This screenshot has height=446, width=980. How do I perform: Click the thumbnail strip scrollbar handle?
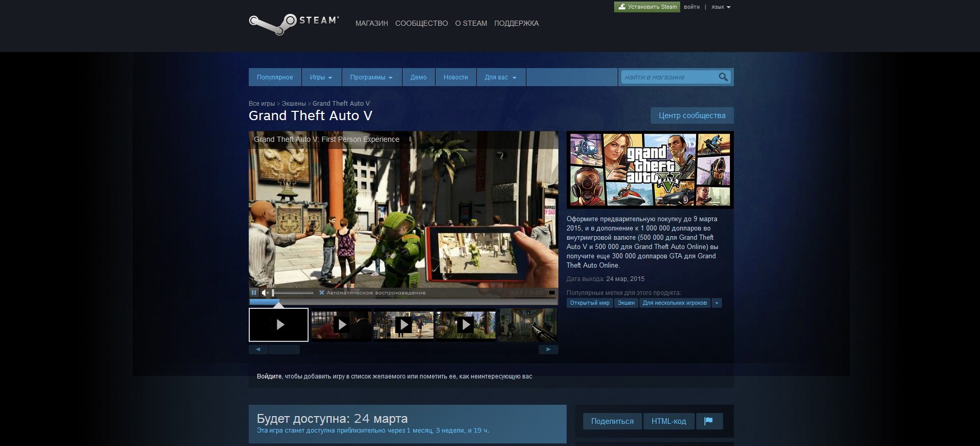tap(284, 350)
